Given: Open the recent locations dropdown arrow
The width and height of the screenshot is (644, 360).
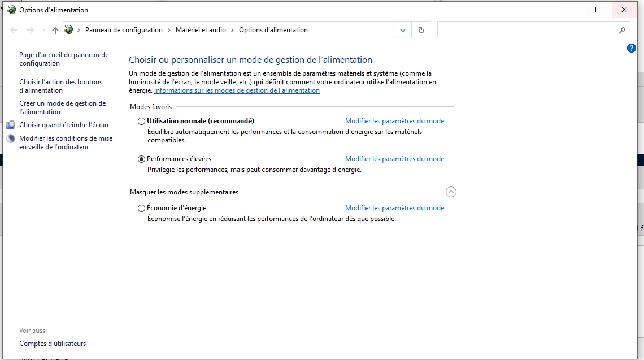Looking at the screenshot, I should [43, 30].
